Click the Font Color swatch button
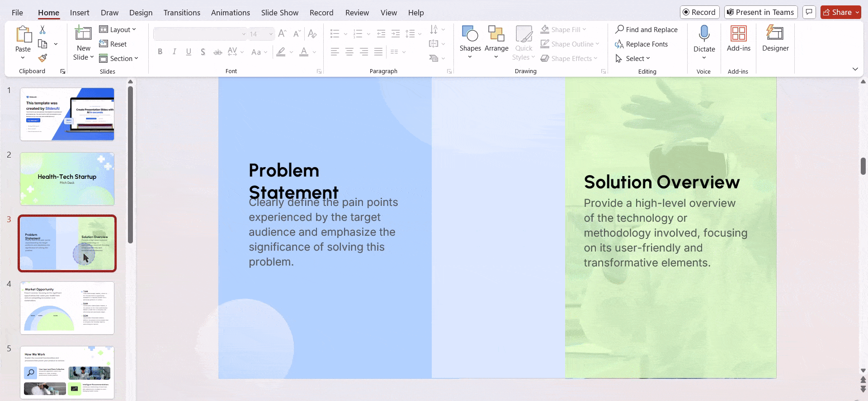The width and height of the screenshot is (868, 401). (304, 52)
